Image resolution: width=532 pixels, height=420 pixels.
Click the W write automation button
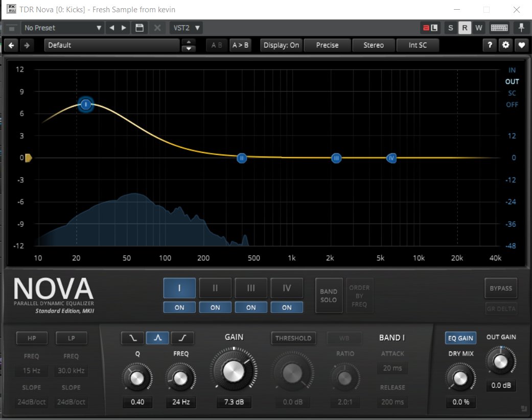479,28
